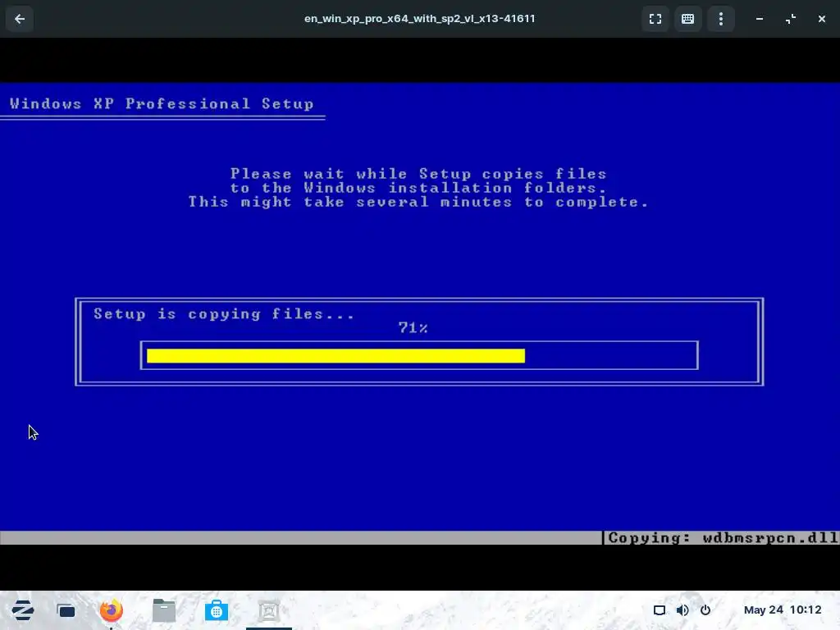Open the three-dot options menu

721,19
